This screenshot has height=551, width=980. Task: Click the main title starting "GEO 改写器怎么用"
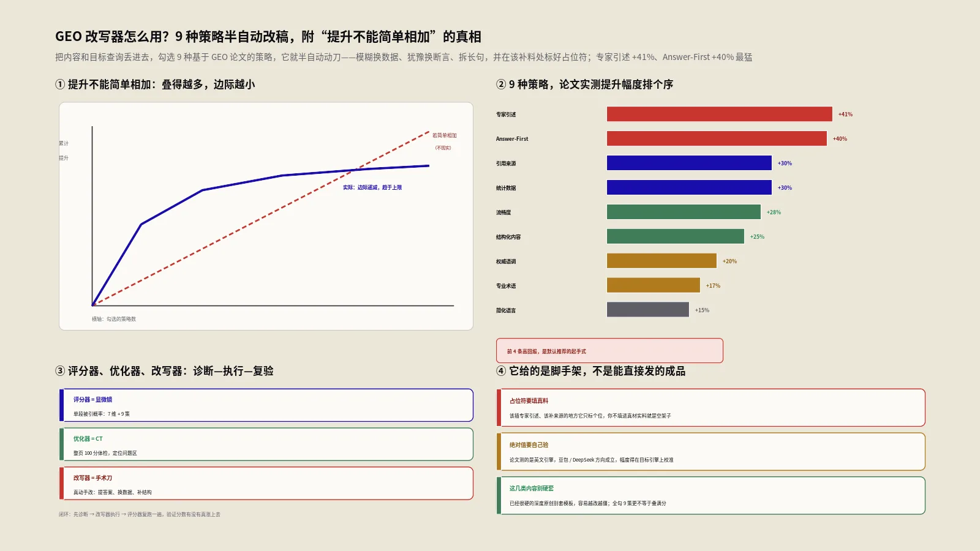click(268, 37)
